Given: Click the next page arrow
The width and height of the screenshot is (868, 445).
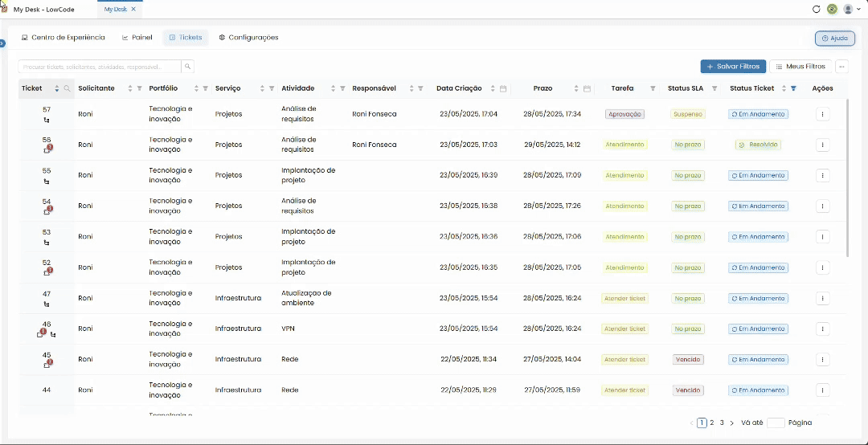Looking at the screenshot, I should click(x=732, y=423).
